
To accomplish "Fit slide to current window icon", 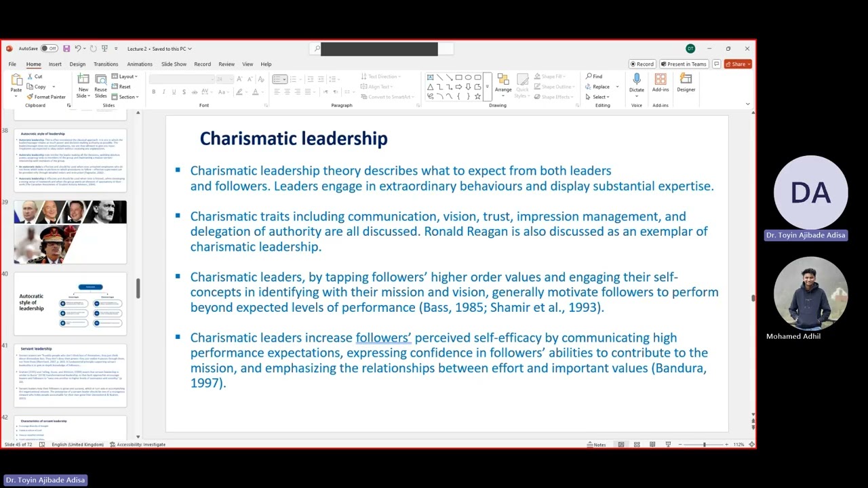I will point(751,445).
